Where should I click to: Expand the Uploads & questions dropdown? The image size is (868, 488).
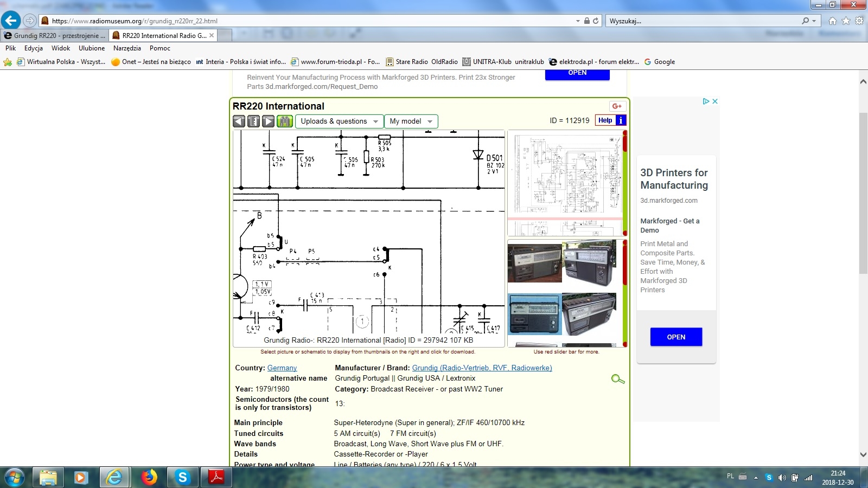[340, 121]
